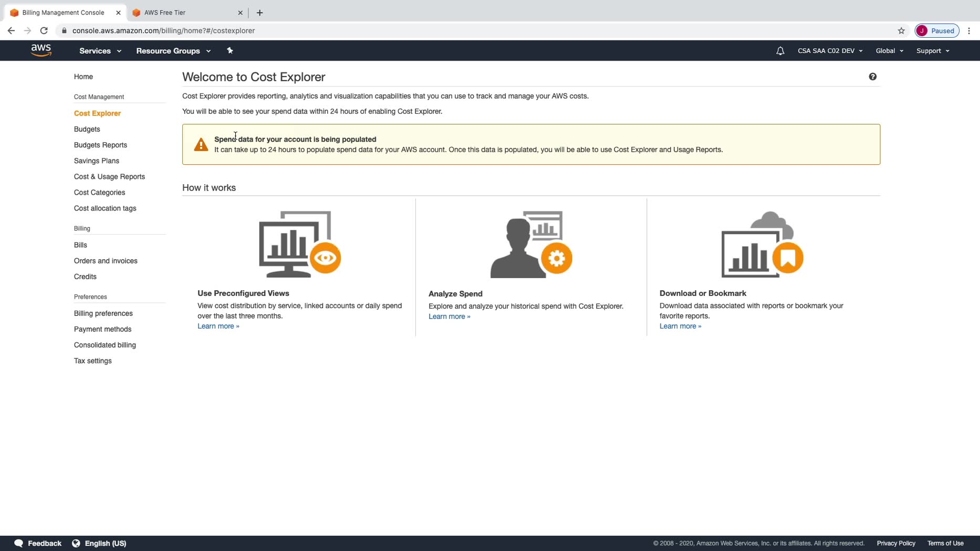This screenshot has width=980, height=551.
Task: Click the Use Preconfigured Views illustration
Action: pyautogui.click(x=300, y=244)
